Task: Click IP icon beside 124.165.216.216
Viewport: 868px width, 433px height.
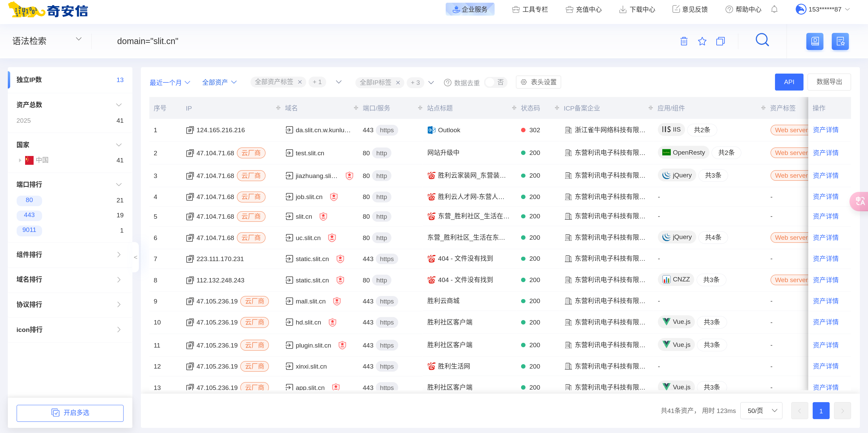Action: pyautogui.click(x=190, y=130)
